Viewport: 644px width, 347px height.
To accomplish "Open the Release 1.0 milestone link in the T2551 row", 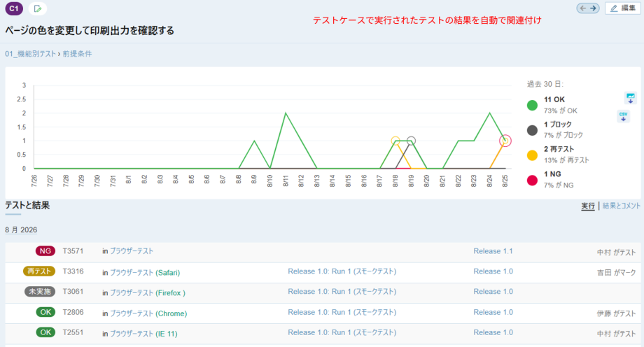I will pyautogui.click(x=493, y=332).
